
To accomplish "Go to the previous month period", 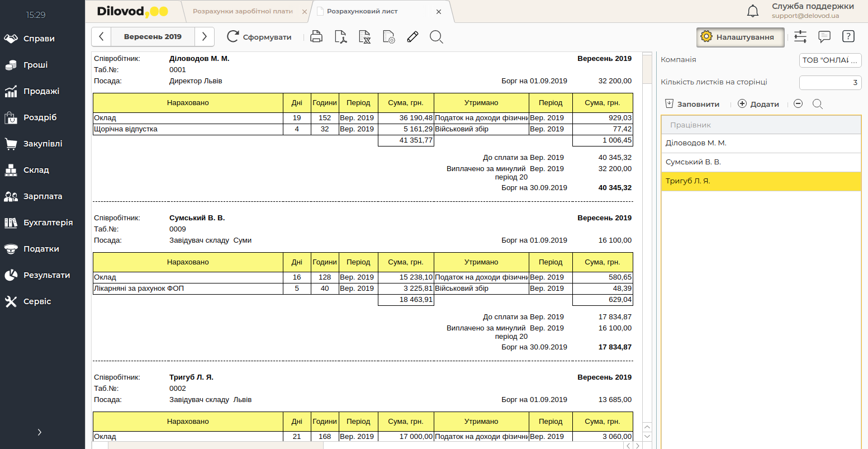I will 101,37.
